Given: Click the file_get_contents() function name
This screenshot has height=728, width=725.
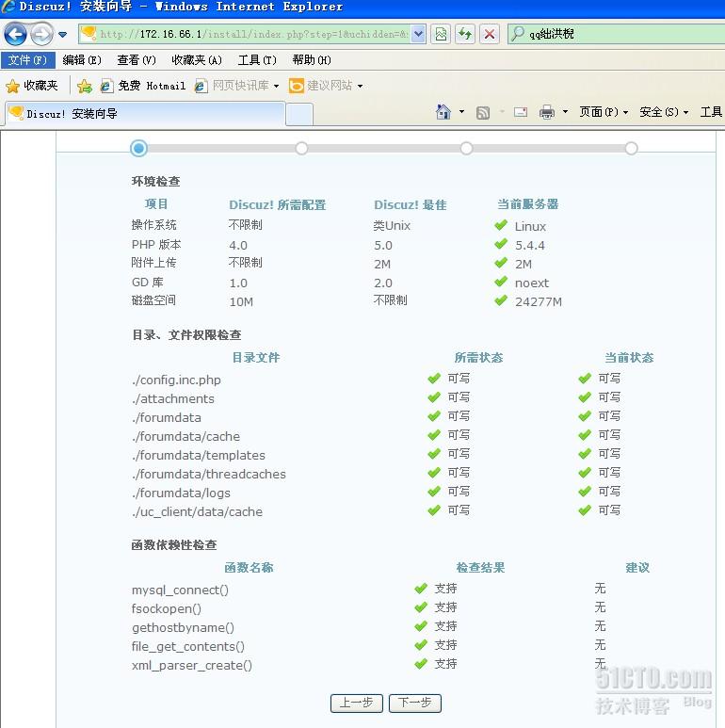Looking at the screenshot, I should tap(188, 646).
